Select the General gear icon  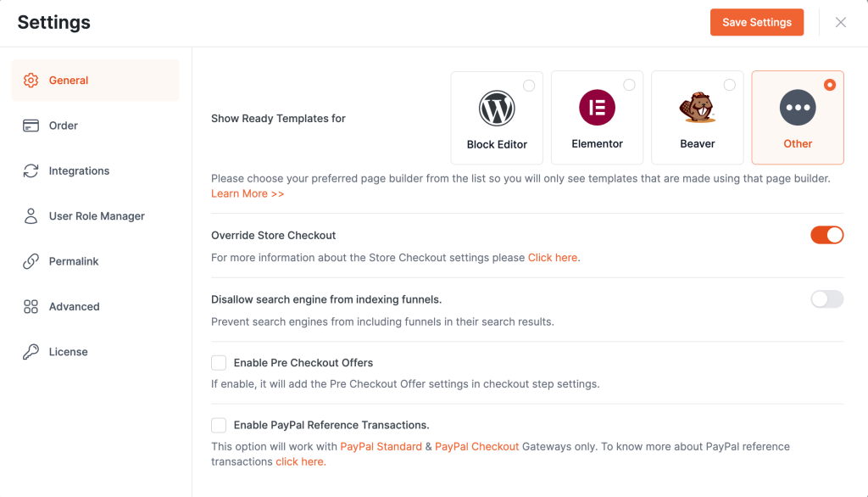(31, 80)
